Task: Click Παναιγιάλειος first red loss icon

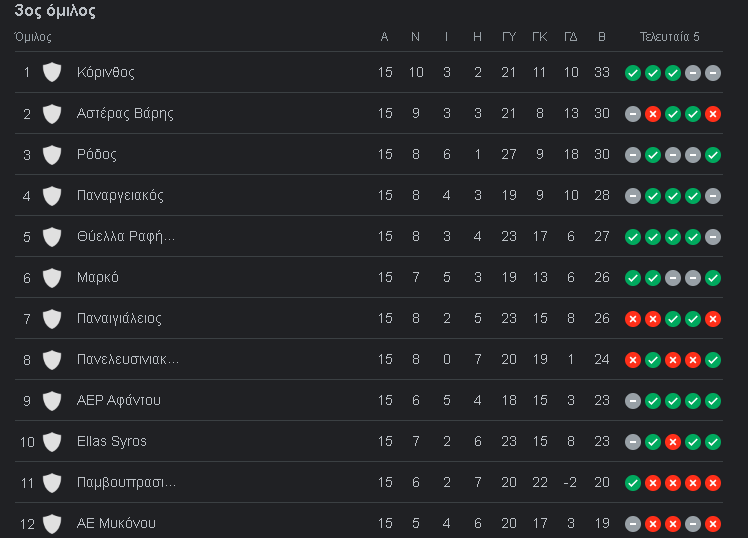Action: [x=633, y=319]
